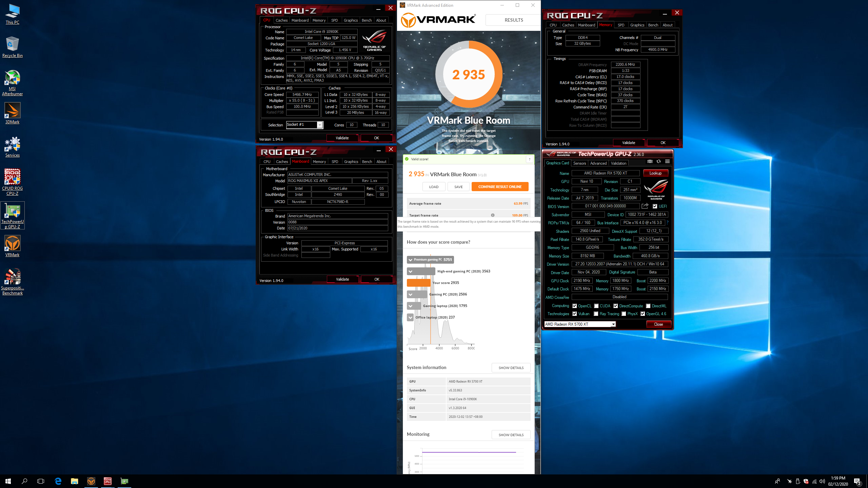Click Lookup button in GPU-Z
868x488 pixels.
tap(655, 173)
